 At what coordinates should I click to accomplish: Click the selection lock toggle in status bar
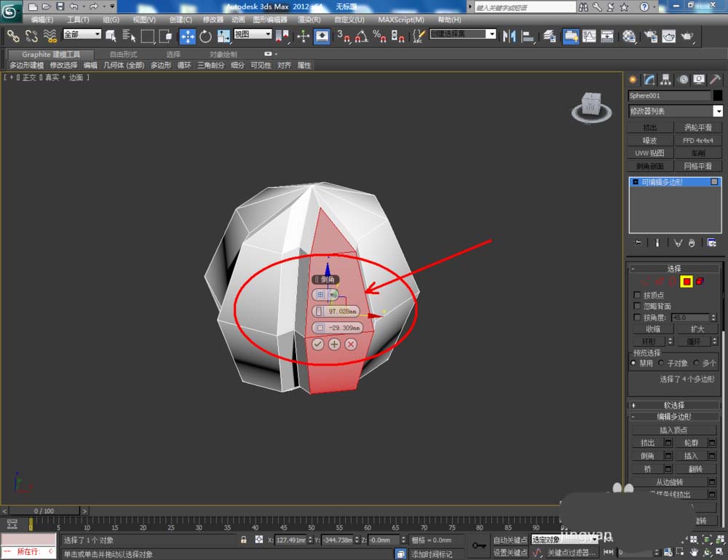coord(243,540)
